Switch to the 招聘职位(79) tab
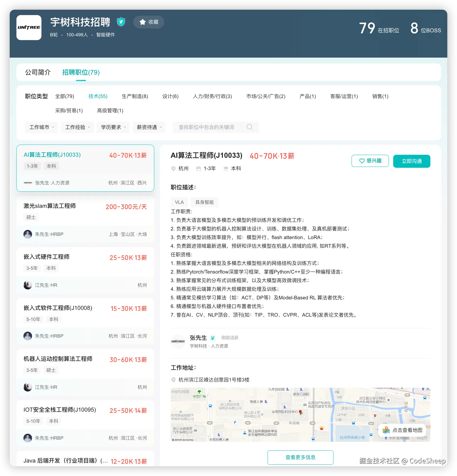This screenshot has height=476, width=457. (x=81, y=72)
